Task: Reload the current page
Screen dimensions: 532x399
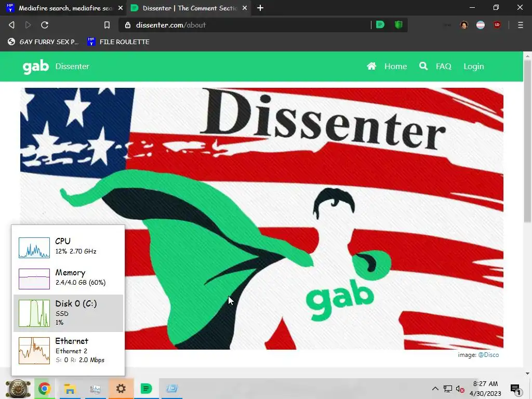Action: 45,25
